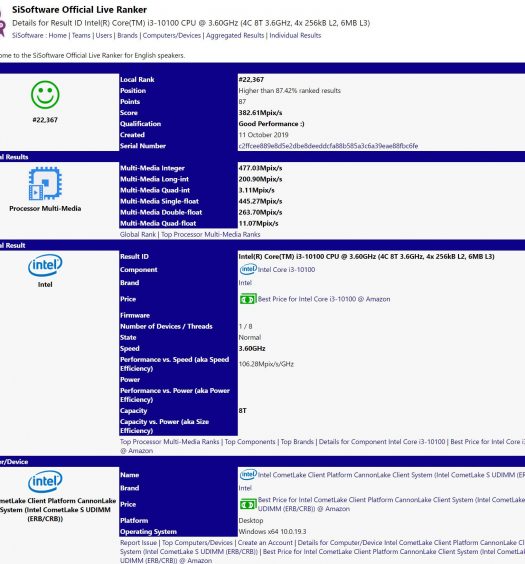Open the Intel Core i3-10100 component link
The height and width of the screenshot is (564, 525).
pyautogui.click(x=286, y=269)
